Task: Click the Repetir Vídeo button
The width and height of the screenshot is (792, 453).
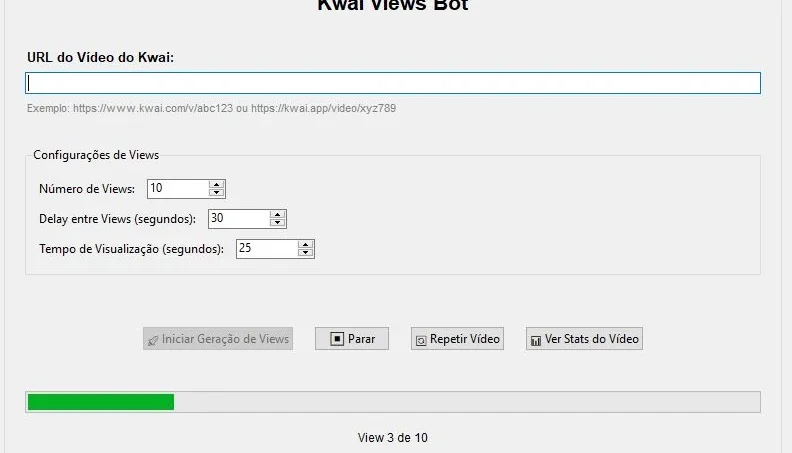Action: (458, 339)
